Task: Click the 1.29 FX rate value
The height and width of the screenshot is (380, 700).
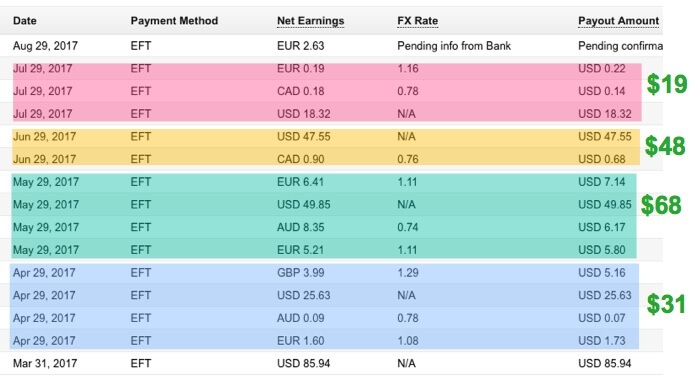Action: (408, 273)
